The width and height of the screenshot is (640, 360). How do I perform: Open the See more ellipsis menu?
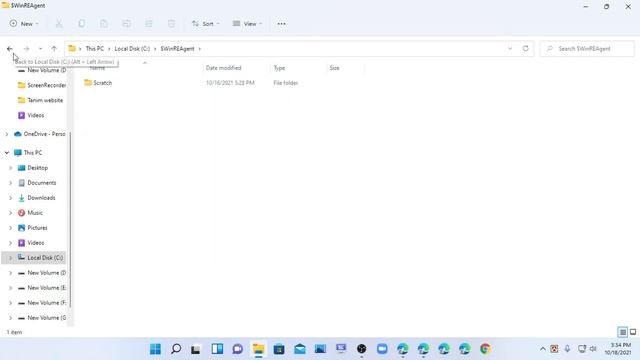282,24
